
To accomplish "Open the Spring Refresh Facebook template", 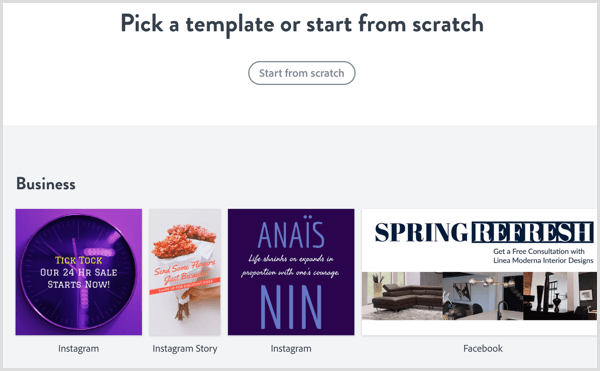I will click(x=479, y=272).
